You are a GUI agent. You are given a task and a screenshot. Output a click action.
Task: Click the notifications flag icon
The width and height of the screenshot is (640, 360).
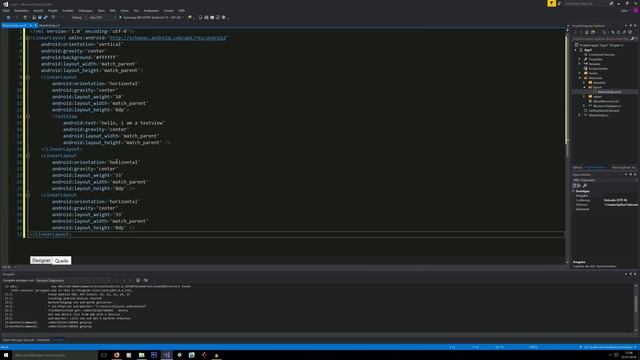coord(551,3)
